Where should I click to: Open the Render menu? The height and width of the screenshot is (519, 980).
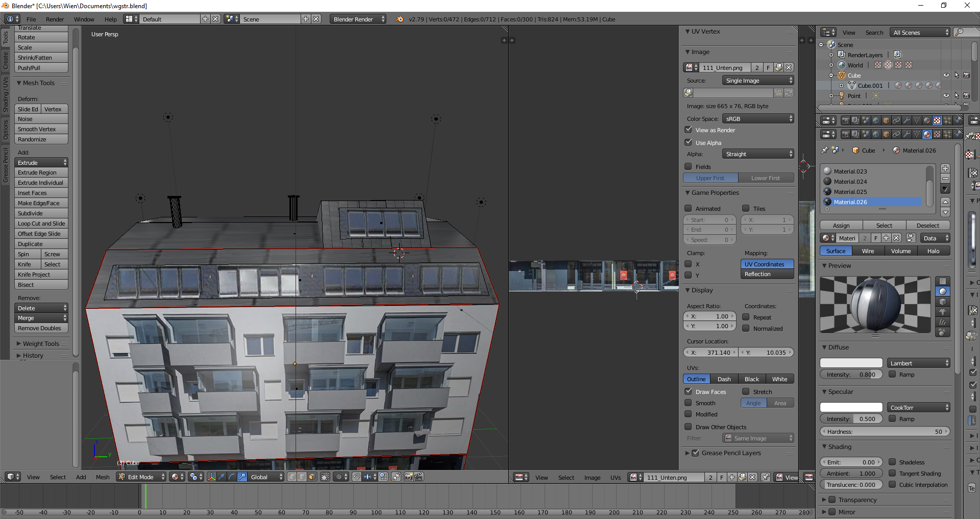55,19
